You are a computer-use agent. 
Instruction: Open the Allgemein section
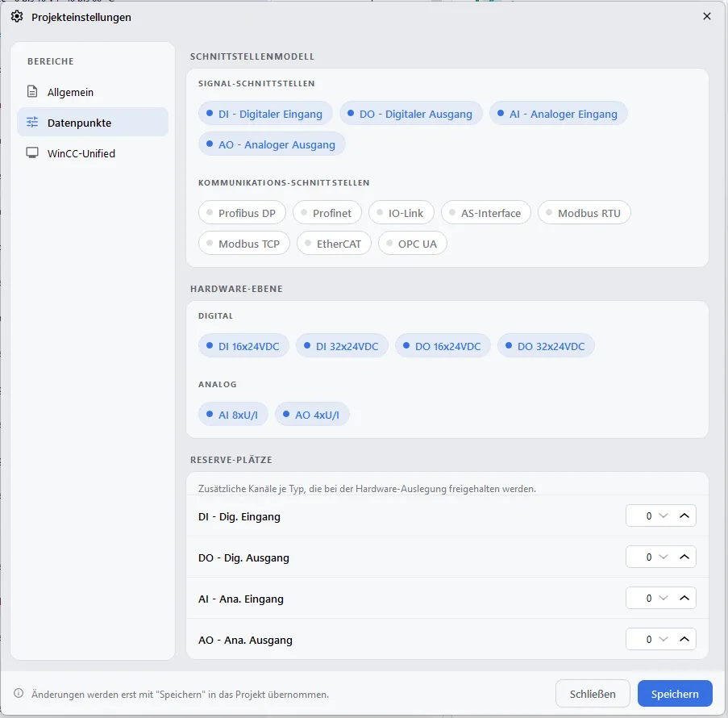[93, 92]
